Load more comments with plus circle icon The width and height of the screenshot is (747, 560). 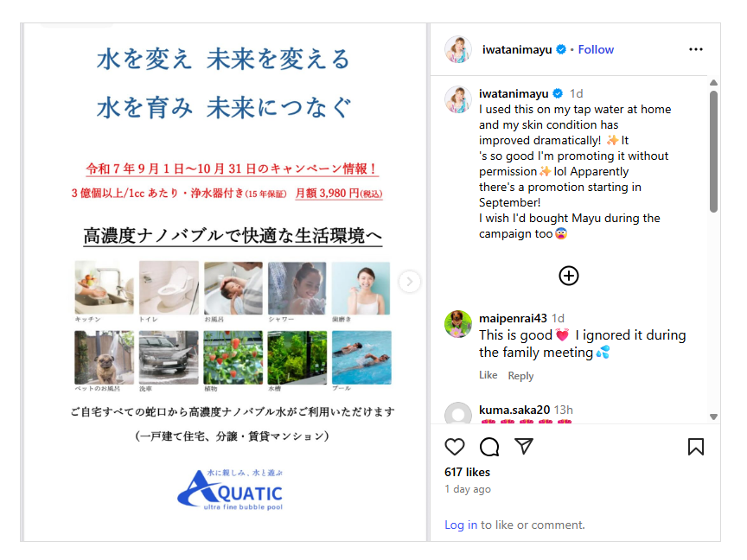pos(568,276)
